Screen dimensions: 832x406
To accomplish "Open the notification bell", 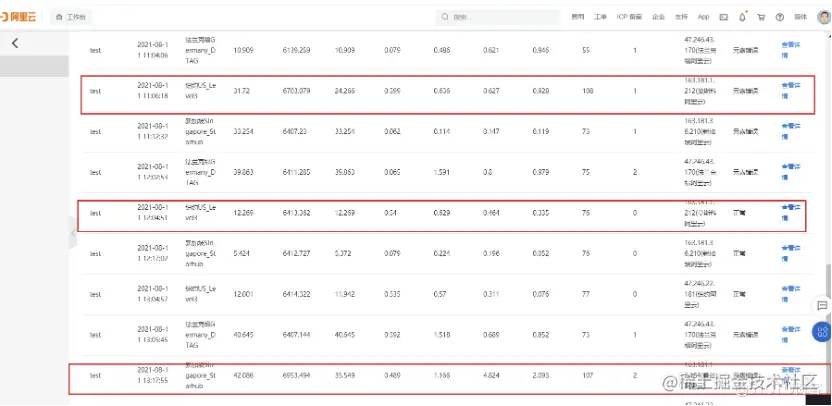I will [x=742, y=17].
